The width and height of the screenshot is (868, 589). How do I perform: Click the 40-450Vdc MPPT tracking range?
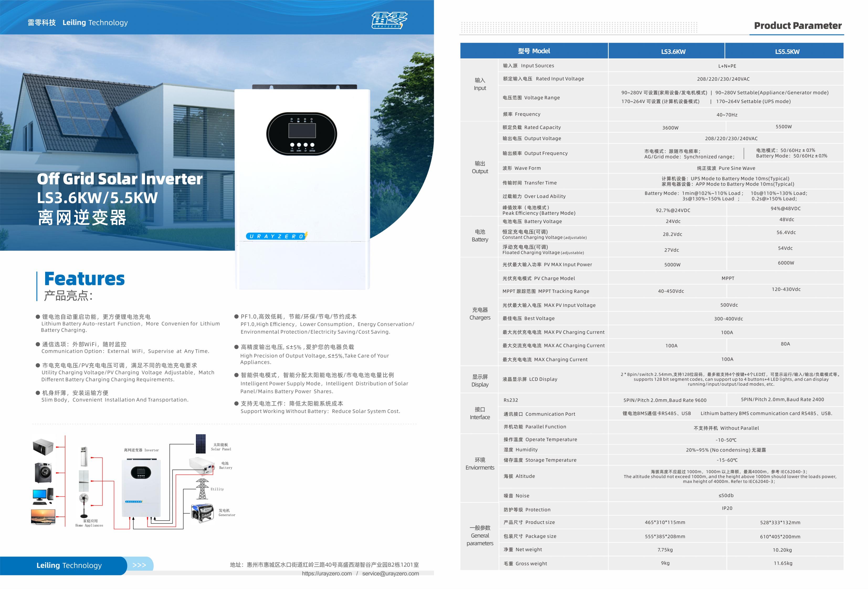pyautogui.click(x=671, y=291)
